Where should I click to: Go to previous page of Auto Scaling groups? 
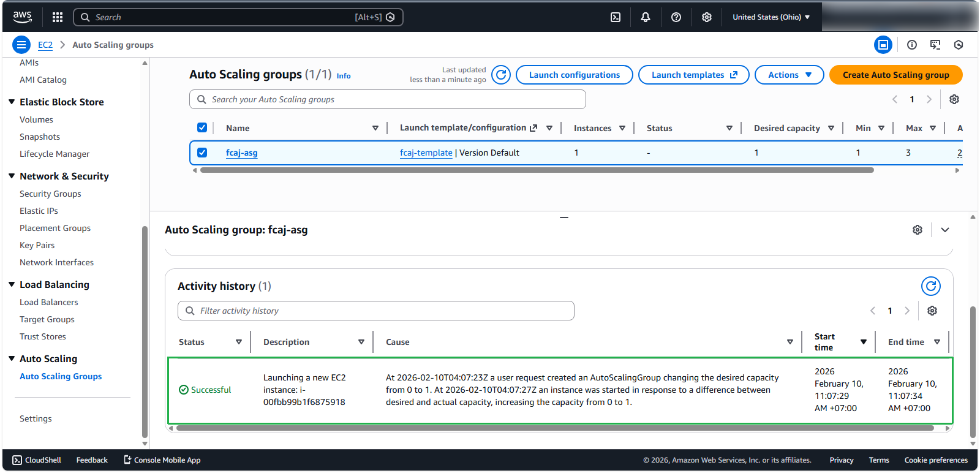coord(895,99)
